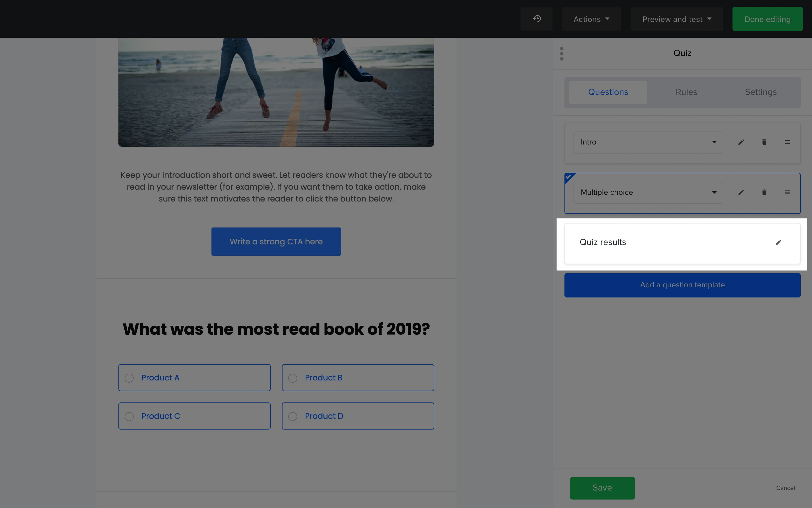Open the Intro question type dropdown
812x508 pixels.
click(648, 142)
